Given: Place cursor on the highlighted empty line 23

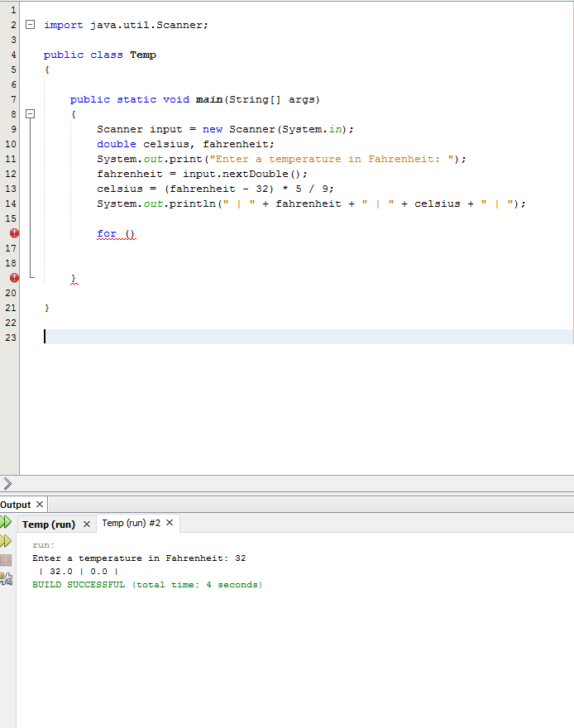Looking at the screenshot, I should tap(309, 337).
